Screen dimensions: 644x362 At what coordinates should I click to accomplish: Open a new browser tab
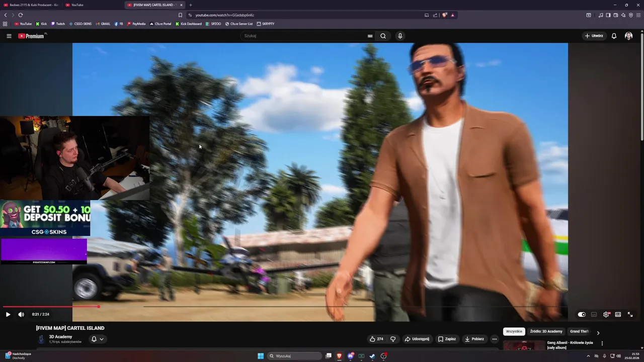coord(190,5)
